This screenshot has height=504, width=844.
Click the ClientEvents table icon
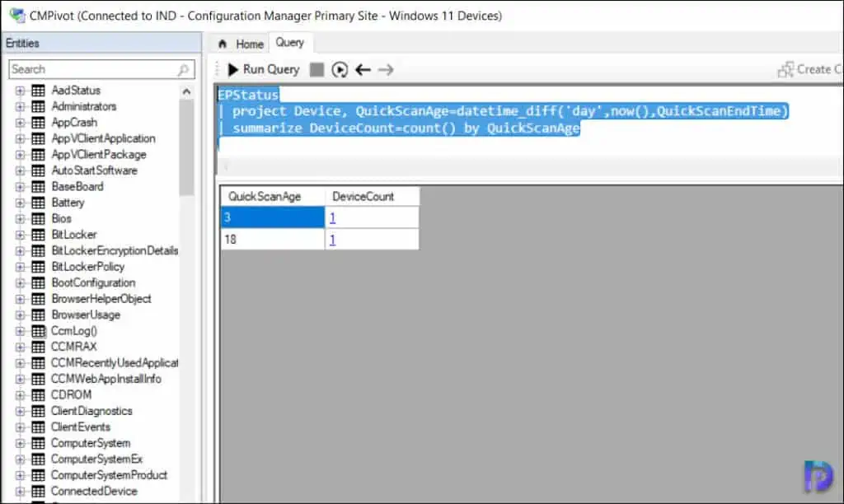tap(38, 427)
